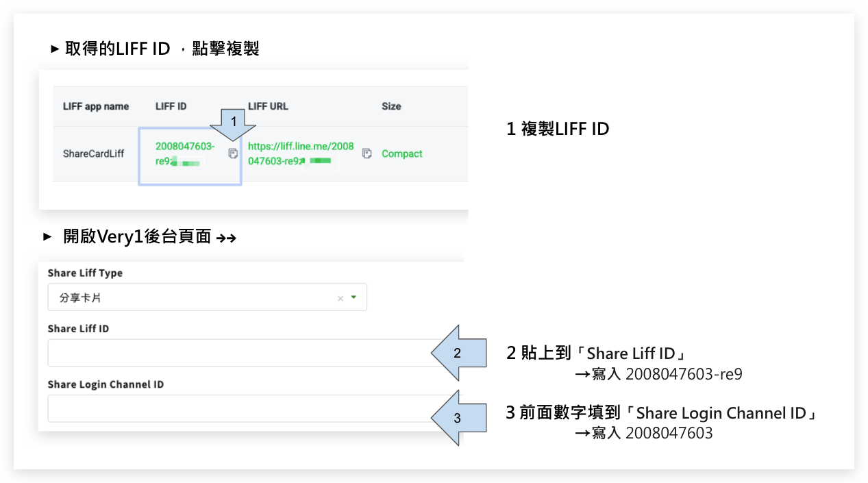
Task: Click the LIFF ID column header
Action: pyautogui.click(x=171, y=106)
